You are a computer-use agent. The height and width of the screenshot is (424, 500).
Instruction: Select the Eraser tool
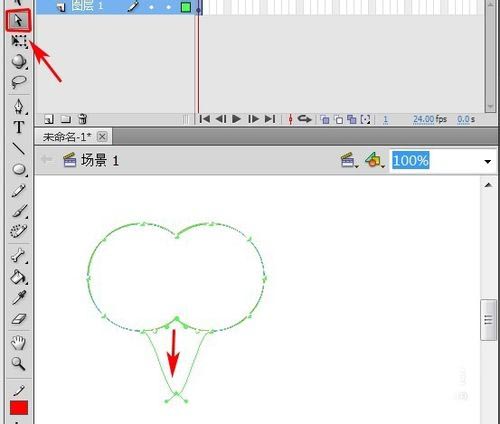point(19,319)
